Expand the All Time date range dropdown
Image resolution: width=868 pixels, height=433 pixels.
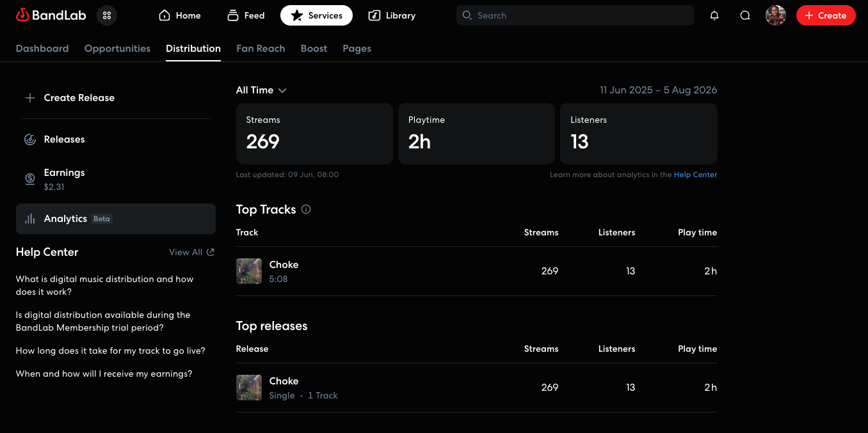261,90
